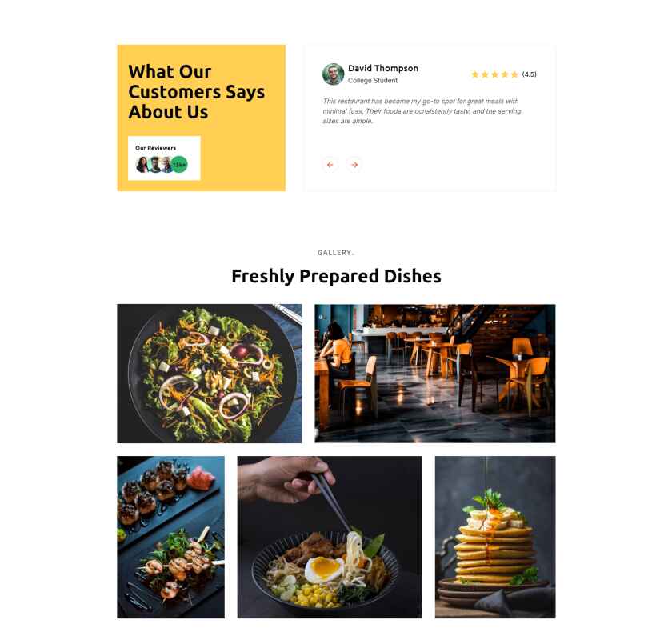Open the pancake stack gallery image
Image resolution: width=672 pixels, height=640 pixels.
[495, 537]
